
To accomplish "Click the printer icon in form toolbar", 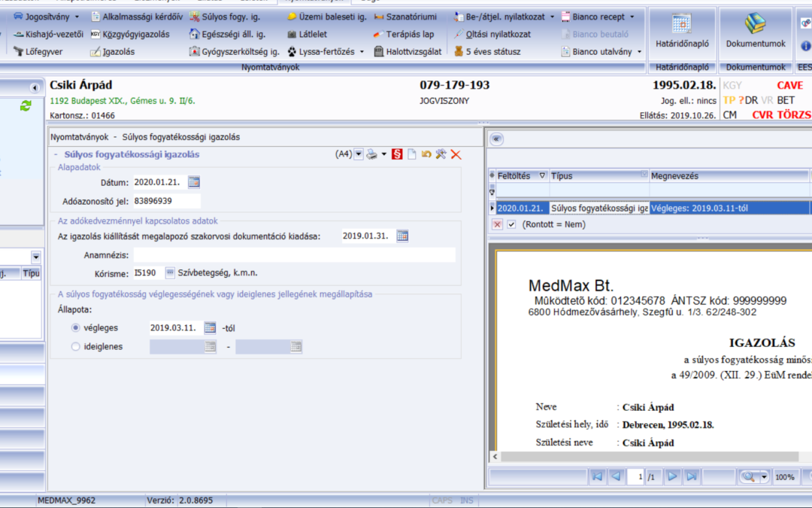I will pyautogui.click(x=371, y=154).
